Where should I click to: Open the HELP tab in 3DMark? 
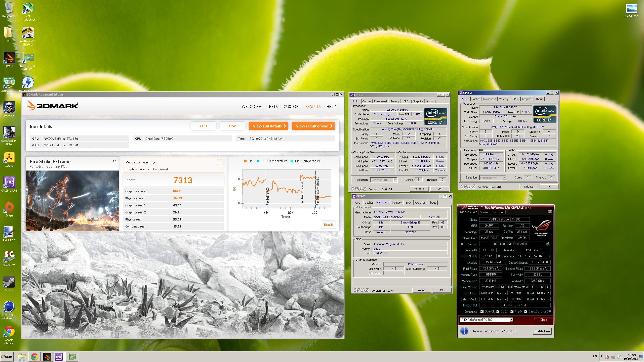coord(331,106)
